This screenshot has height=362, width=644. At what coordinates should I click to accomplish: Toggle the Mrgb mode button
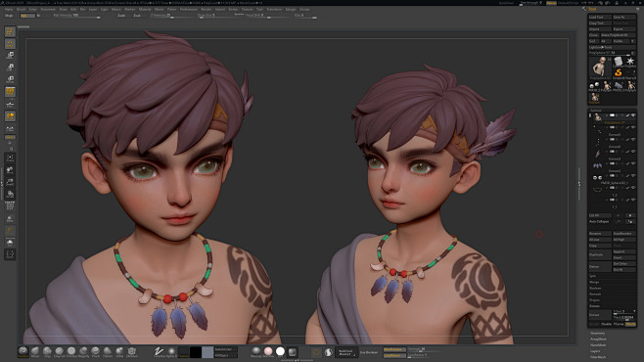pos(9,16)
